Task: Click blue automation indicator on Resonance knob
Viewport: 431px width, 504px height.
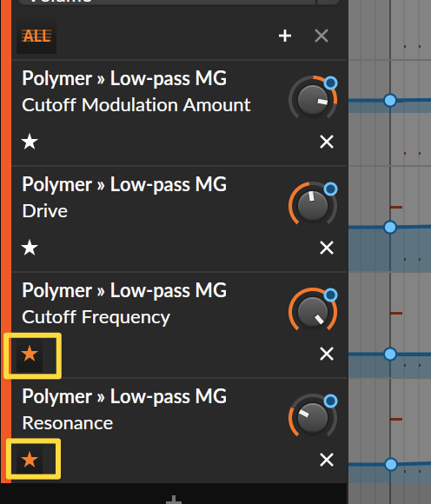Action: 331,401
